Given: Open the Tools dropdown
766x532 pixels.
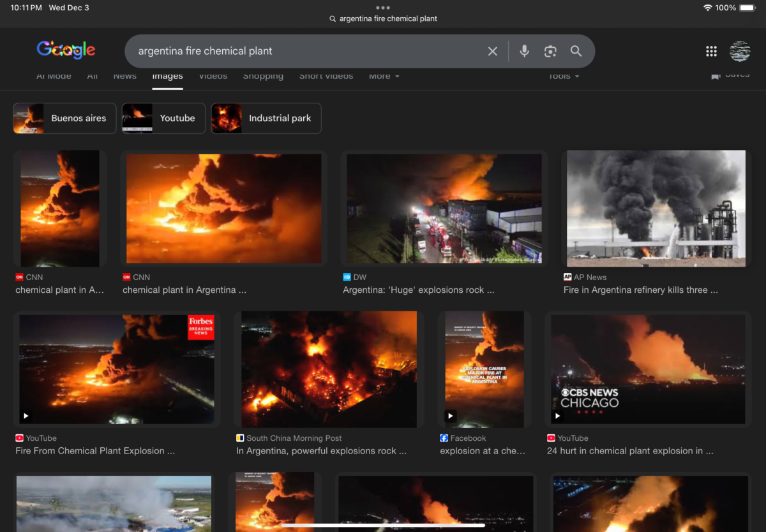Looking at the screenshot, I should 562,76.
